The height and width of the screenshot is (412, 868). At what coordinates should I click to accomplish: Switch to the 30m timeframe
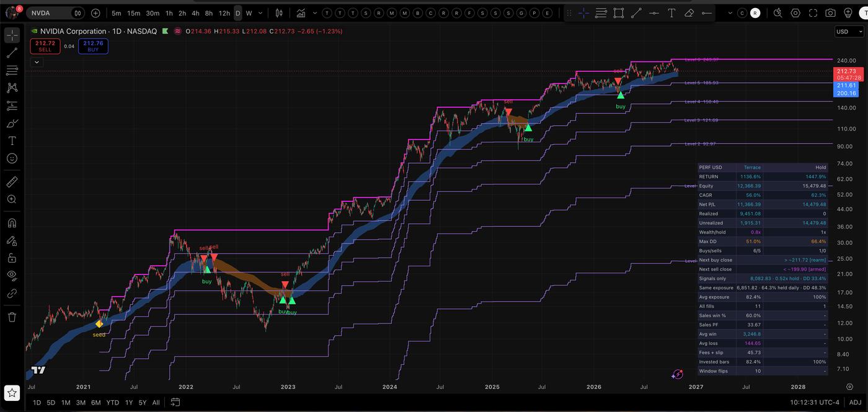[153, 13]
